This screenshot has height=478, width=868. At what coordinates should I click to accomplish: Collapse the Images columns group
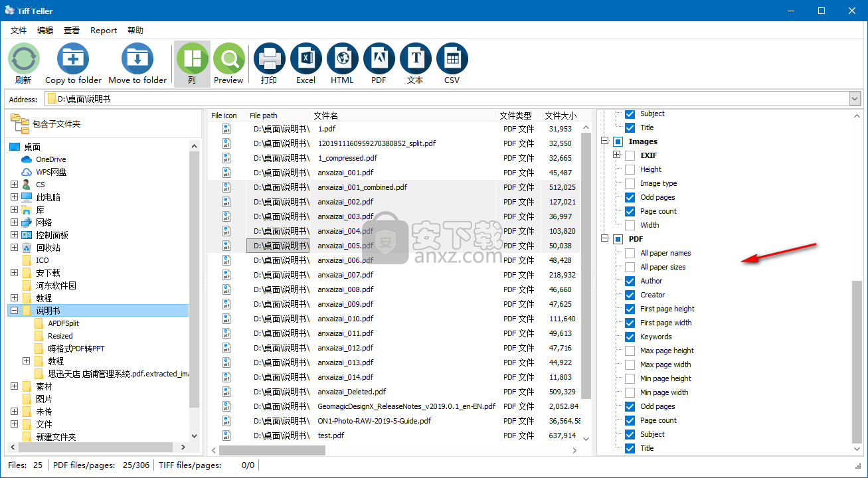tap(604, 141)
